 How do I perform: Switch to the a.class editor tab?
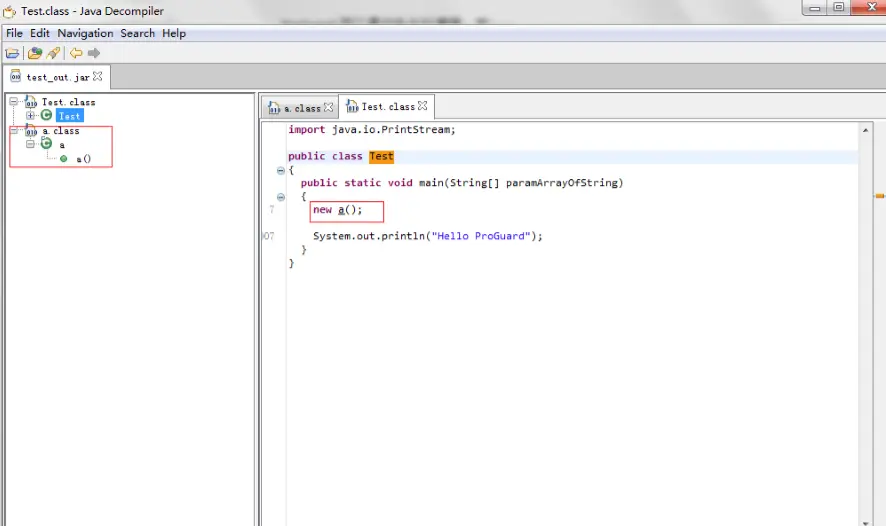point(301,107)
